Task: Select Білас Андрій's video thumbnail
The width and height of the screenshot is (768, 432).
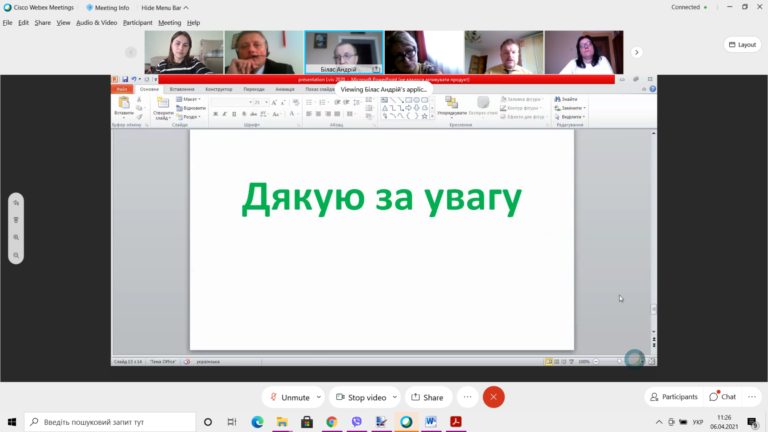Action: [x=344, y=52]
